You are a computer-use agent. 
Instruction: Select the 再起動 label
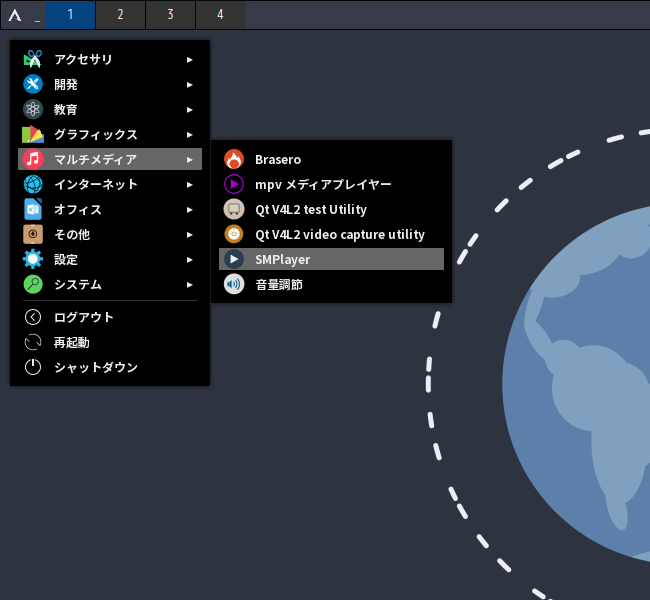click(x=72, y=343)
